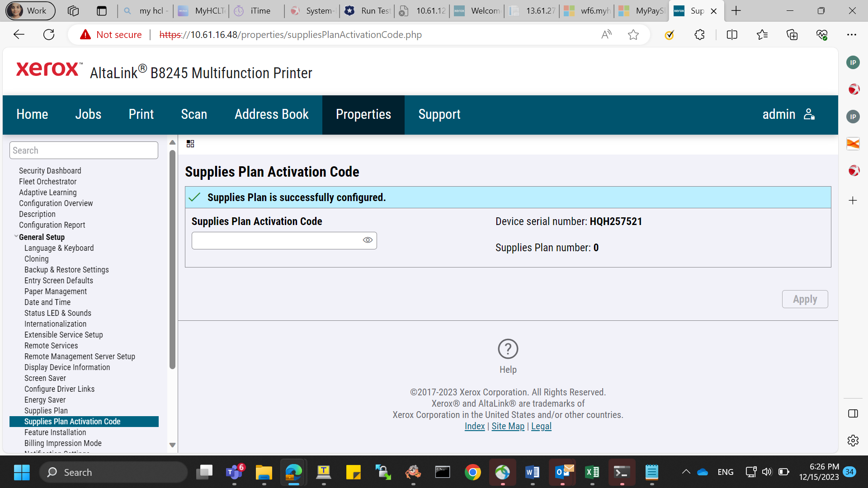This screenshot has width=868, height=488.
Task: Click the Help question mark icon
Action: coord(508,349)
